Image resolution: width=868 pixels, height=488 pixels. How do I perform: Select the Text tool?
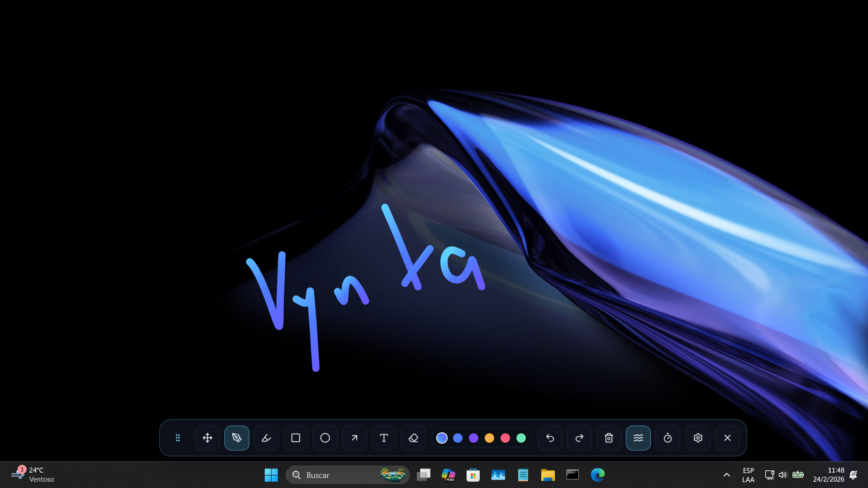[x=384, y=438]
